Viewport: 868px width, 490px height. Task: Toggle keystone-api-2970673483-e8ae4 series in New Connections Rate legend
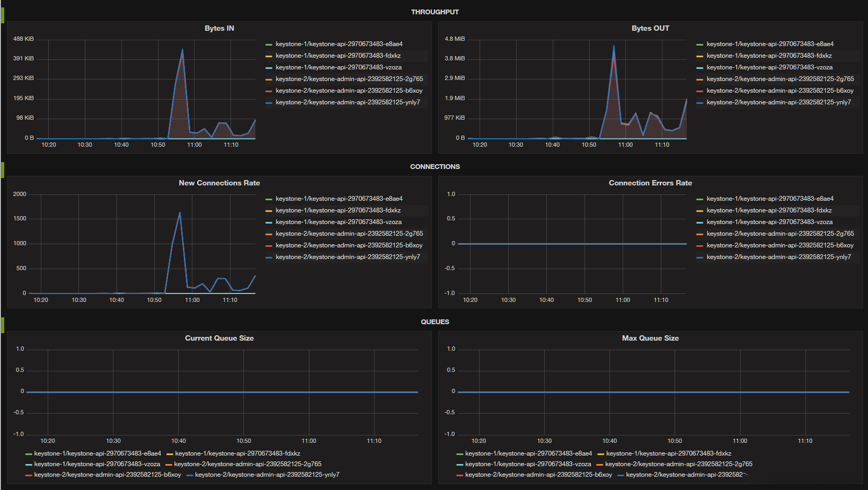click(339, 199)
